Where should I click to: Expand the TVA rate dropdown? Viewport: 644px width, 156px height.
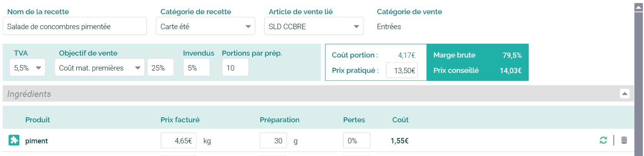[x=27, y=68]
